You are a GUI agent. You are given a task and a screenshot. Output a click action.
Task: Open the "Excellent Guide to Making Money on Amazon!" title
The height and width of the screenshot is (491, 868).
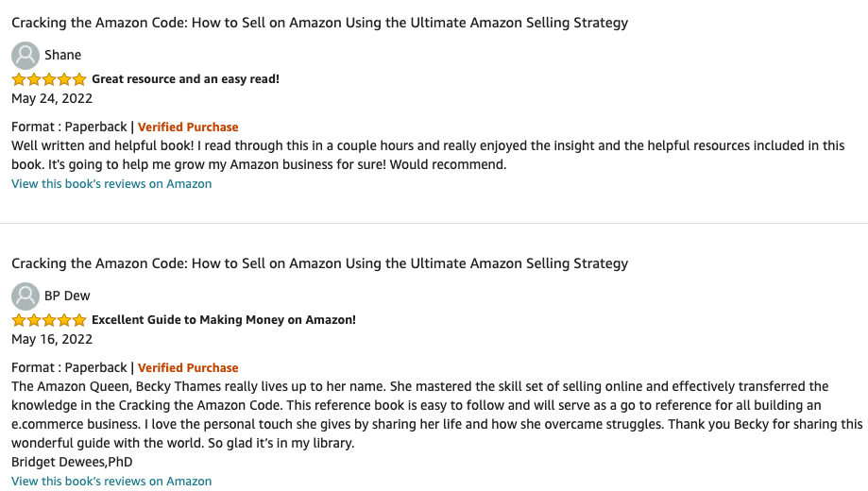click(223, 320)
